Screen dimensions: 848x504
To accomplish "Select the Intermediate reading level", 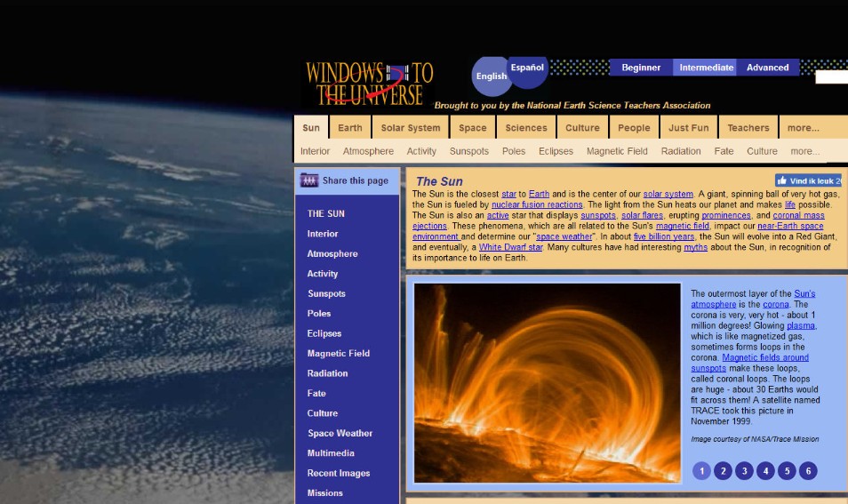I will tap(707, 68).
